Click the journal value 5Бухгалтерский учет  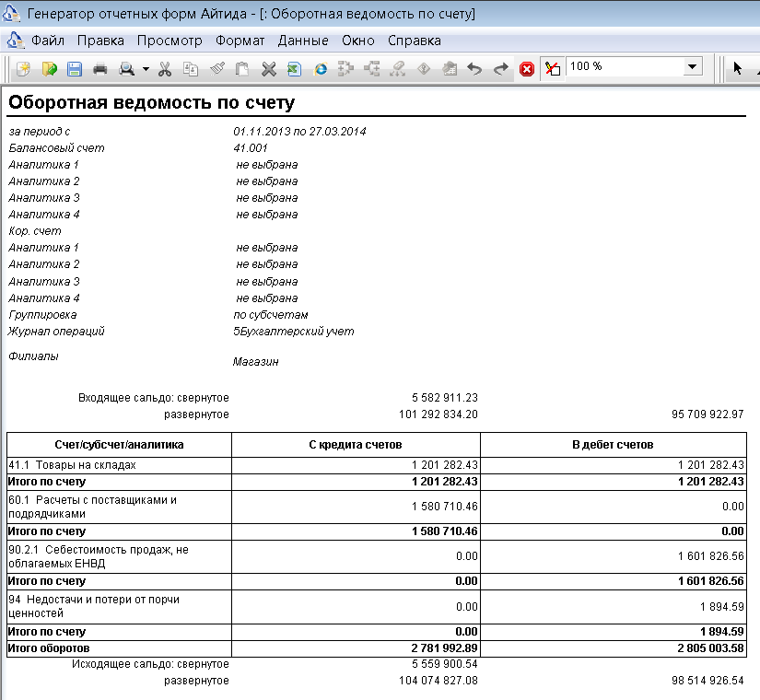pos(293,332)
